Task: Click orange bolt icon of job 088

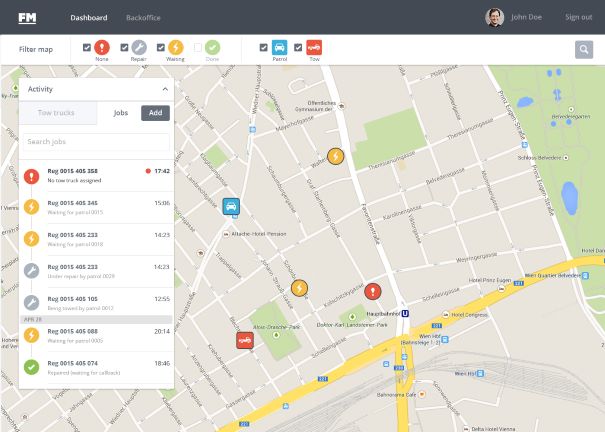Action: 31,335
